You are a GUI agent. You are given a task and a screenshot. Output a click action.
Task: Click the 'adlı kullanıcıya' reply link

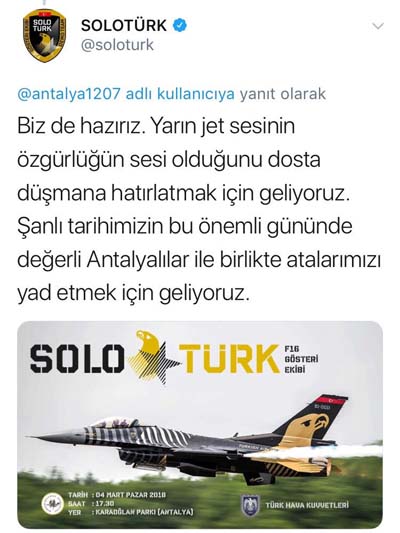tap(180, 94)
